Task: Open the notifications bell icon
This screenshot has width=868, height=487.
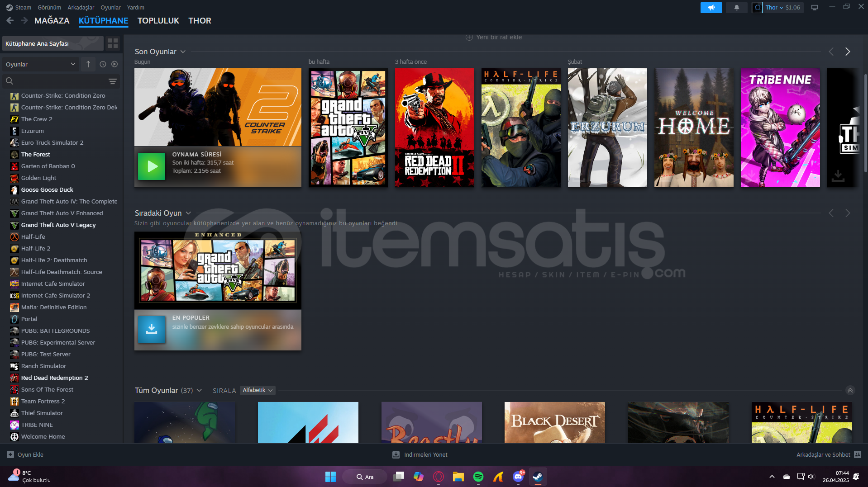Action: [x=736, y=8]
